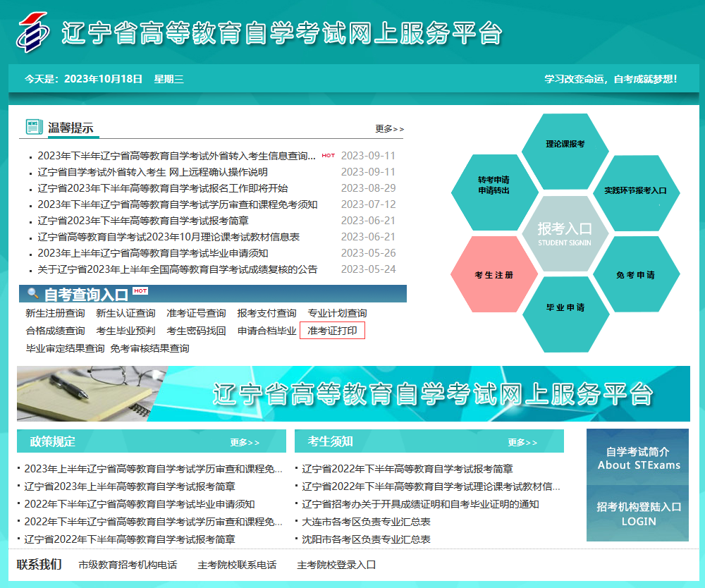Viewport: 705px width, 588px height.
Task: Open 市级教育招考机构电话 footer link
Action: (x=128, y=565)
